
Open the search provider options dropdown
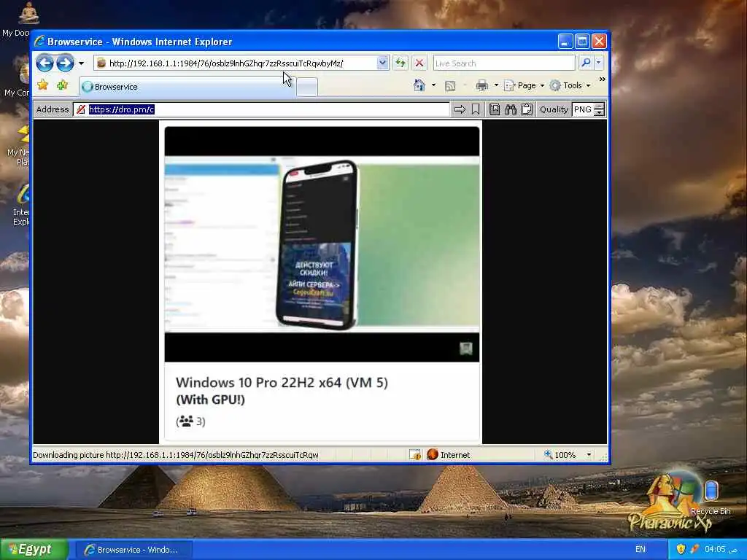599,63
